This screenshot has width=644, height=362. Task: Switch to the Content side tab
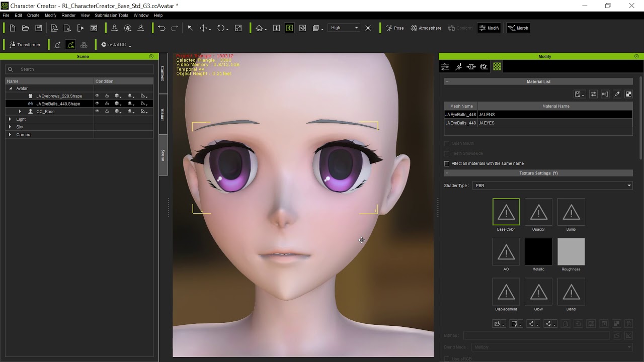(x=163, y=73)
